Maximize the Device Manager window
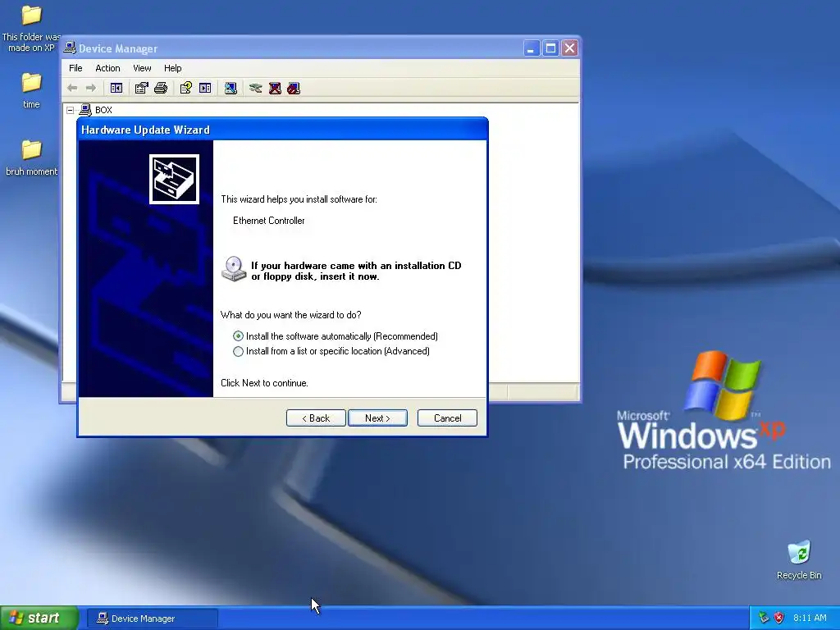840x630 pixels. click(x=550, y=48)
